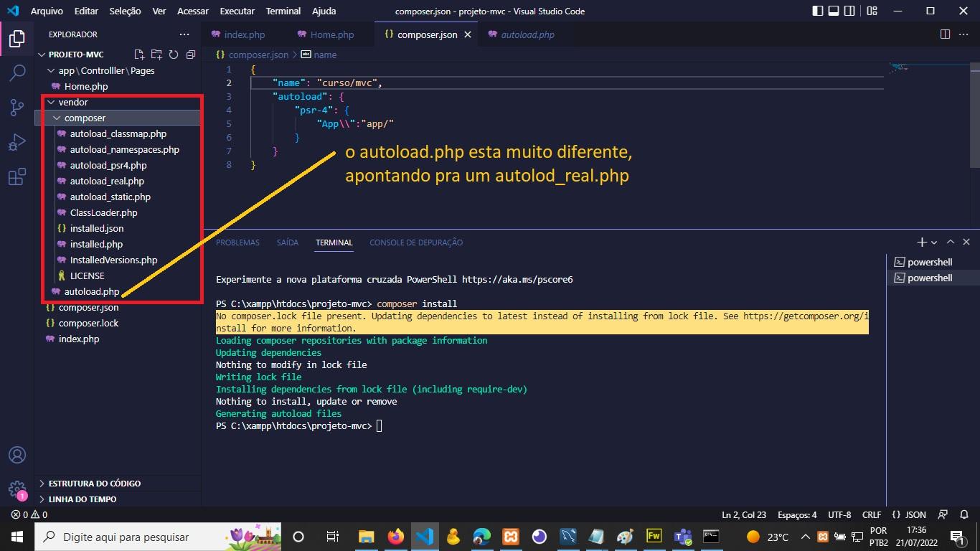Click errors and warnings count in status bar
The height and width of the screenshot is (551, 980).
point(29,514)
